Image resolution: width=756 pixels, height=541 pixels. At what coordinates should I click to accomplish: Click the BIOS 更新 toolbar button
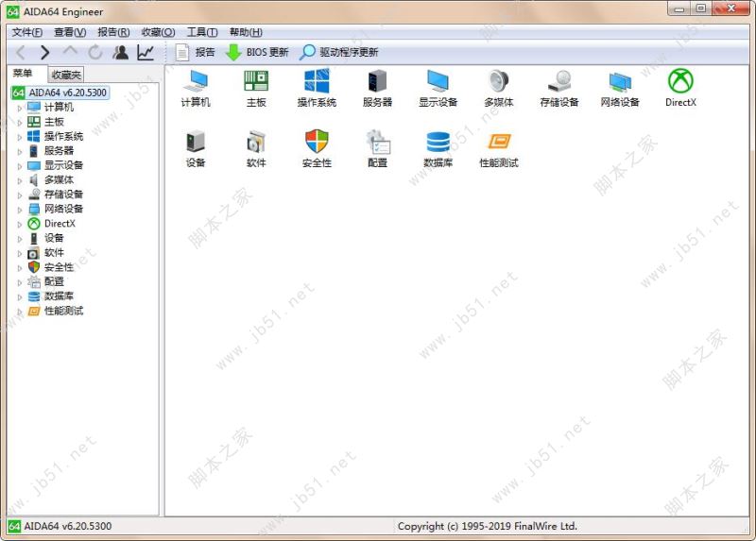(257, 52)
